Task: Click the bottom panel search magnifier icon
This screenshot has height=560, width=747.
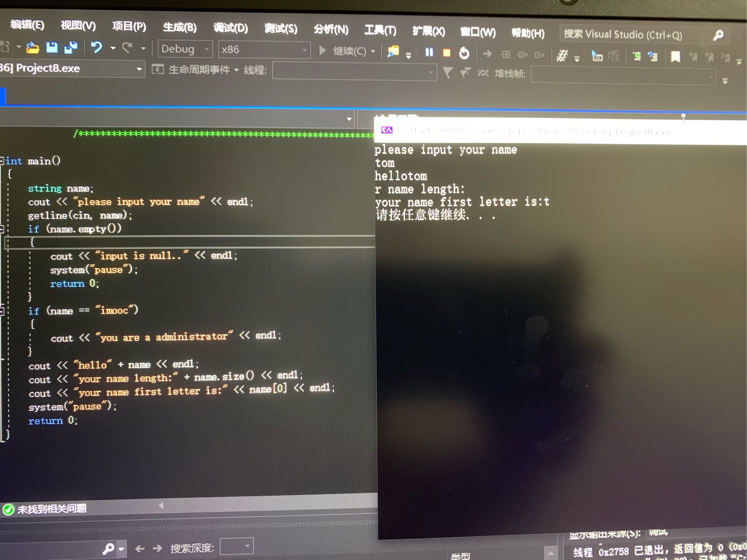Action: pos(108,548)
